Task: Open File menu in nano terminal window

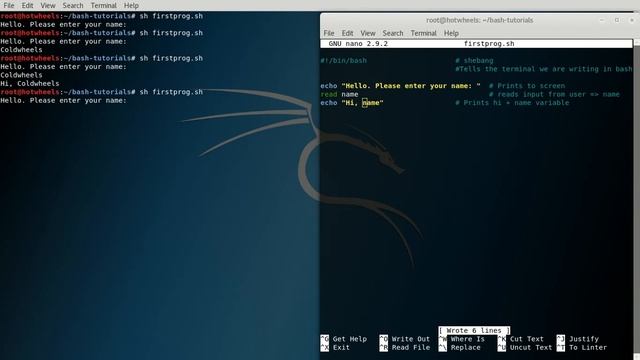Action: pyautogui.click(x=329, y=33)
